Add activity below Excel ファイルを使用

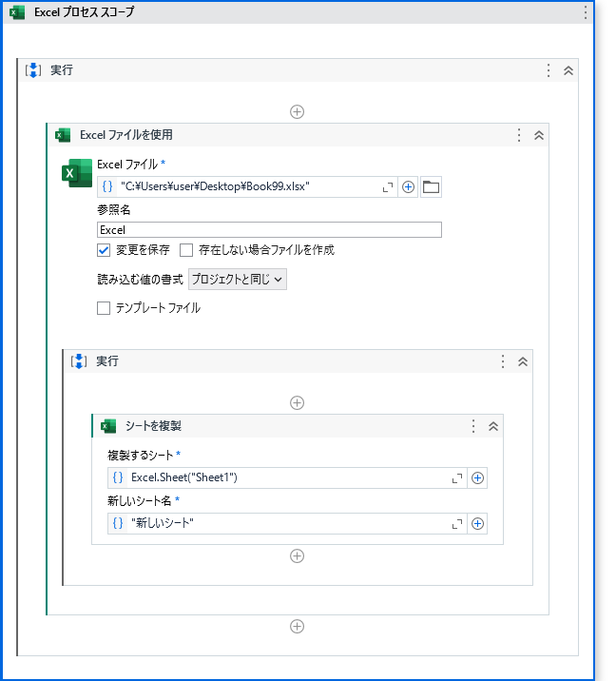pyautogui.click(x=297, y=626)
